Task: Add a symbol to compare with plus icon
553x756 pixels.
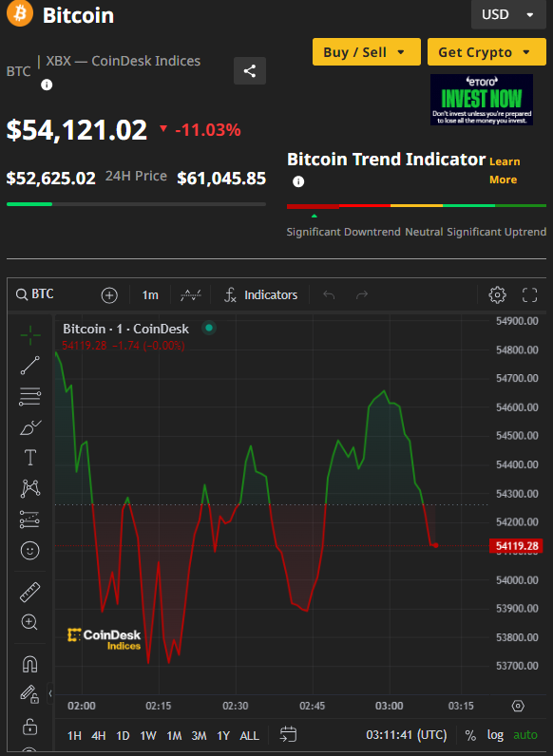Action: click(109, 295)
